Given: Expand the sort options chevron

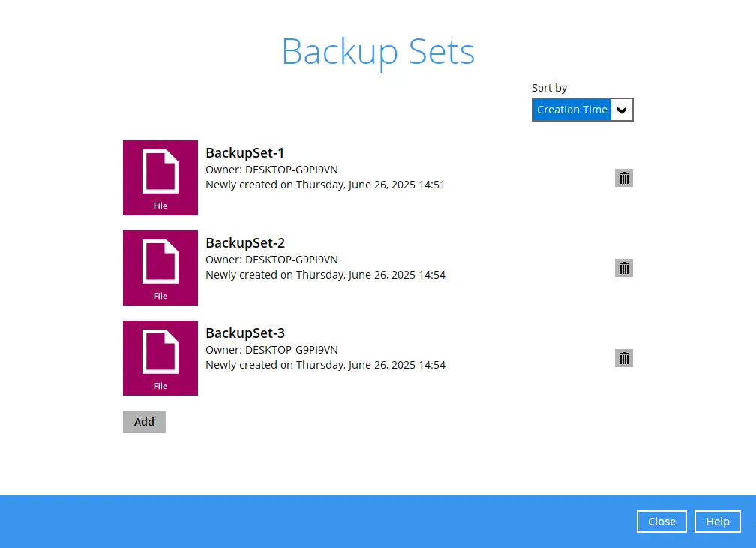Looking at the screenshot, I should pyautogui.click(x=622, y=110).
